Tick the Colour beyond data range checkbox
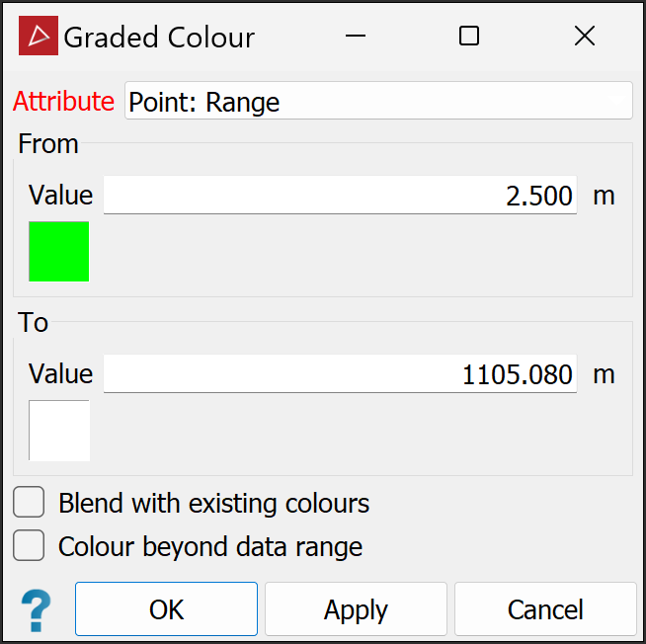This screenshot has width=646, height=644. tap(30, 545)
